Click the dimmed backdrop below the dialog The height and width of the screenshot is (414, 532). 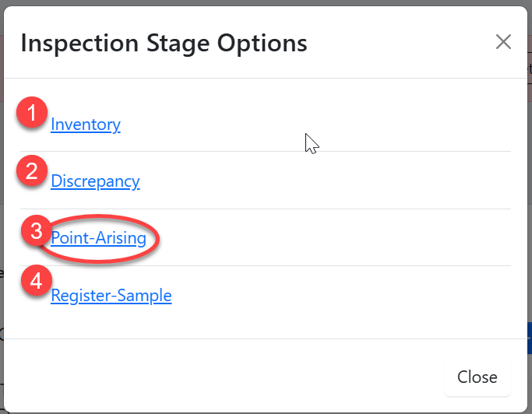pyautogui.click(x=265, y=410)
